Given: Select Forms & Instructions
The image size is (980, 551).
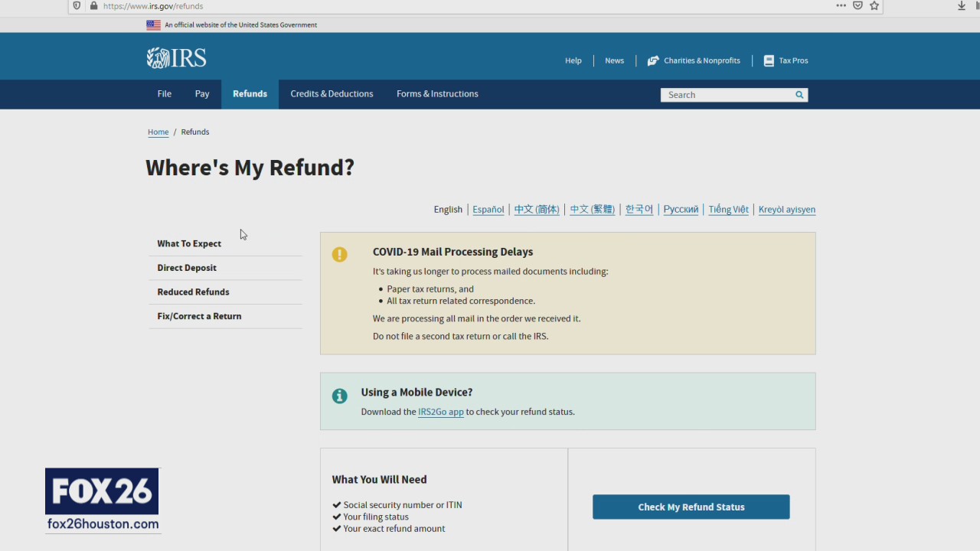Looking at the screenshot, I should [437, 93].
